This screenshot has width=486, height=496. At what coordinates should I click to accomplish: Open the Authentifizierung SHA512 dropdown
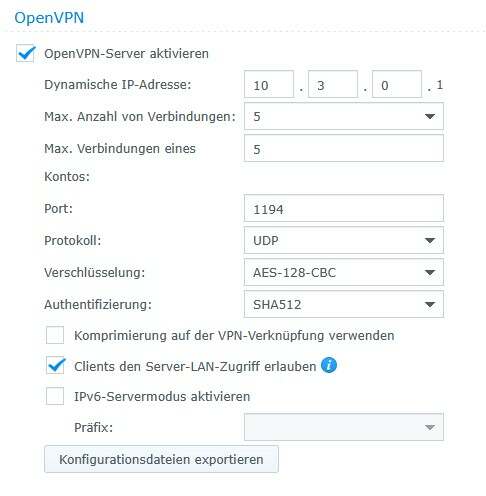[x=344, y=304]
